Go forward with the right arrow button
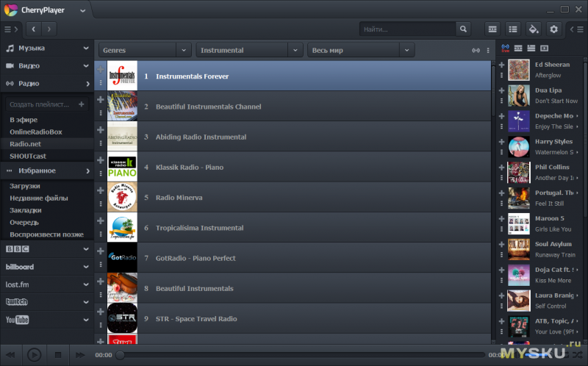The width and height of the screenshot is (588, 366). [x=49, y=29]
